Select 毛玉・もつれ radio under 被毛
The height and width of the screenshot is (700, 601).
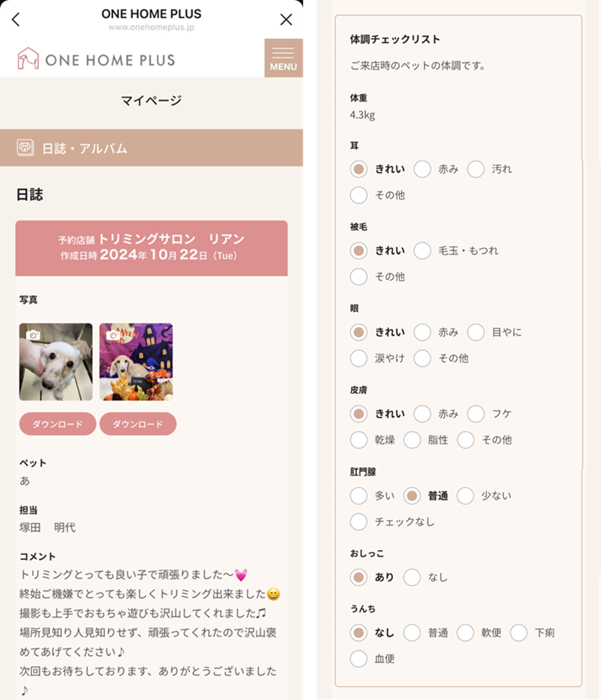[422, 251]
